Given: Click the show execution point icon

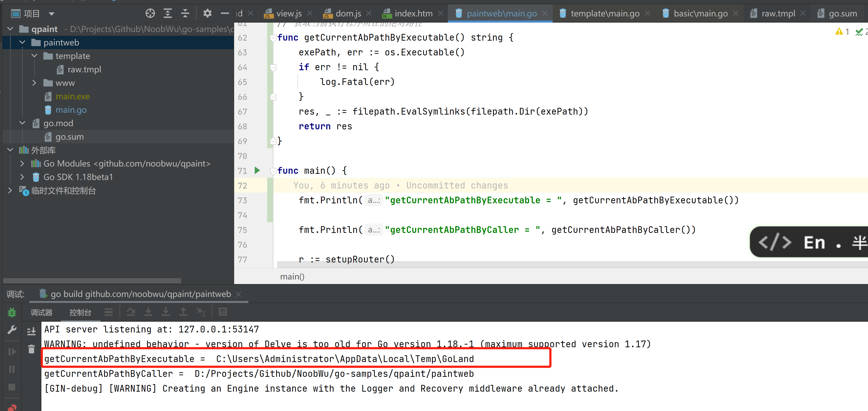Looking at the screenshot, I should pos(109,312).
